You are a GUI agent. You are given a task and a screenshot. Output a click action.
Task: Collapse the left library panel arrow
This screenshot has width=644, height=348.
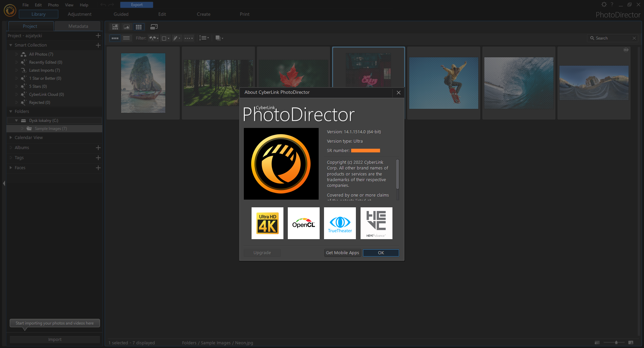(x=4, y=183)
